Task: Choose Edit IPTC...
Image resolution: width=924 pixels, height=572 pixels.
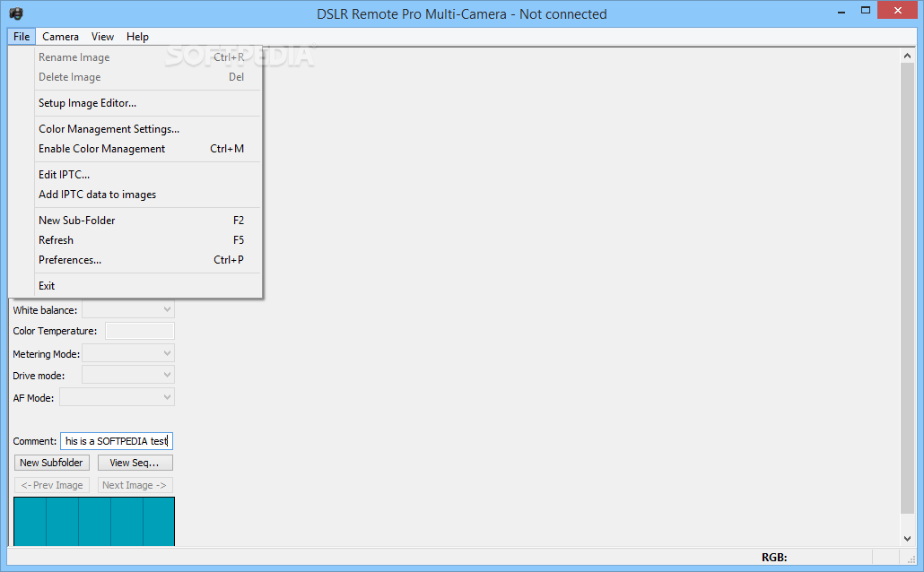Action: click(x=147, y=175)
